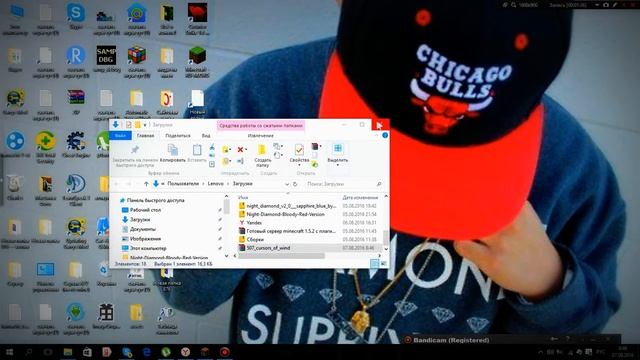Open uTorrent from the taskbar
Screen dimensions: 640x360
[x=166, y=352]
